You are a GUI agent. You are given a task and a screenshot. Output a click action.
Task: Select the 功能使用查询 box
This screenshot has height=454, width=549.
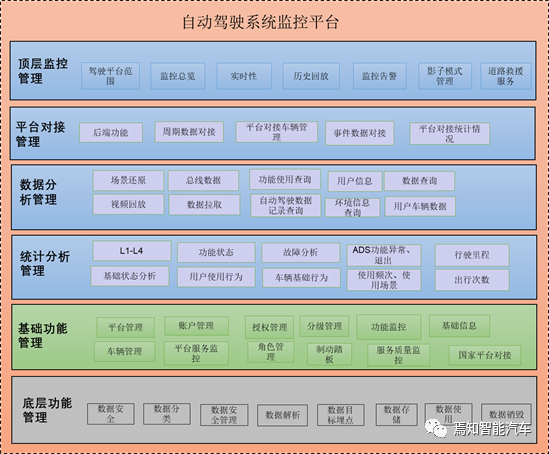click(285, 180)
